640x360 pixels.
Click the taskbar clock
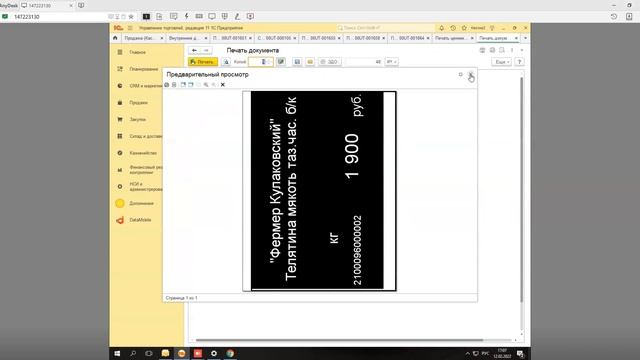tap(502, 353)
